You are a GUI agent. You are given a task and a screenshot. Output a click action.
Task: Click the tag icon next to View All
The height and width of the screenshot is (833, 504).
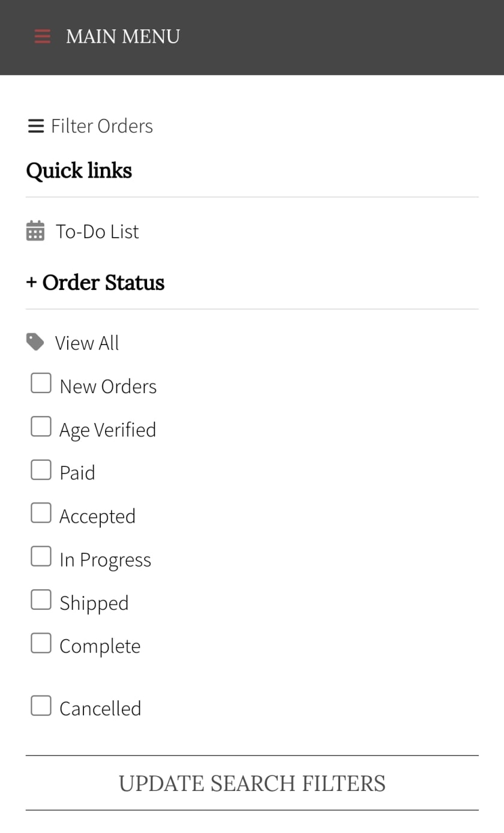pos(35,342)
